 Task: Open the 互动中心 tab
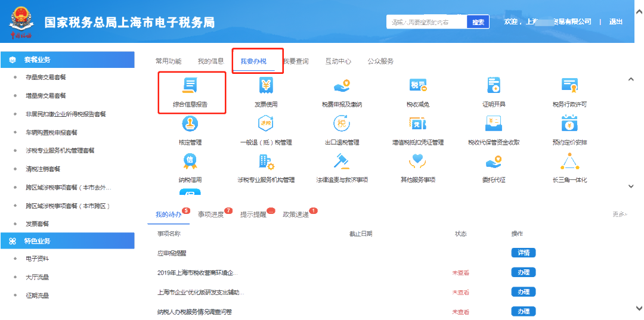point(338,61)
